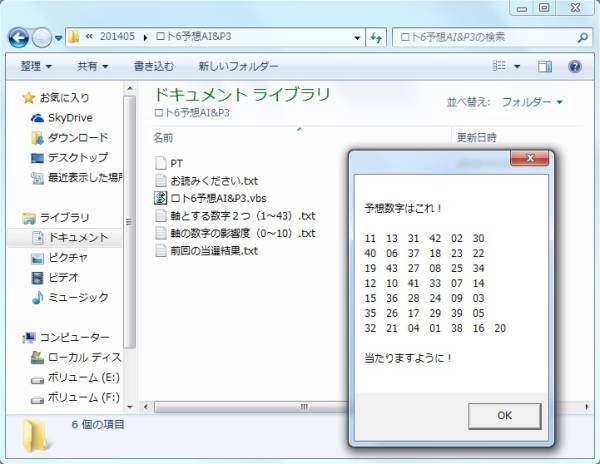The image size is (600, 464).
Task: Click navigation pane scroll down arrow
Action: pyautogui.click(x=130, y=407)
